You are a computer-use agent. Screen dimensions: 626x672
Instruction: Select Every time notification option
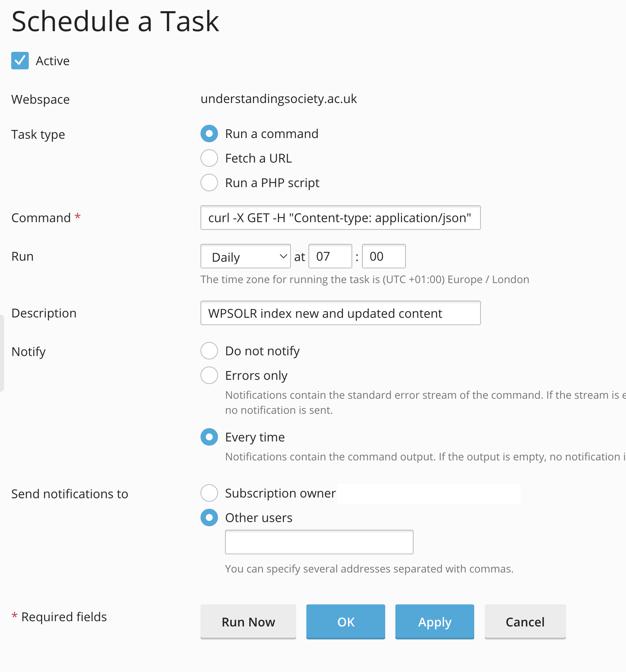coord(209,437)
